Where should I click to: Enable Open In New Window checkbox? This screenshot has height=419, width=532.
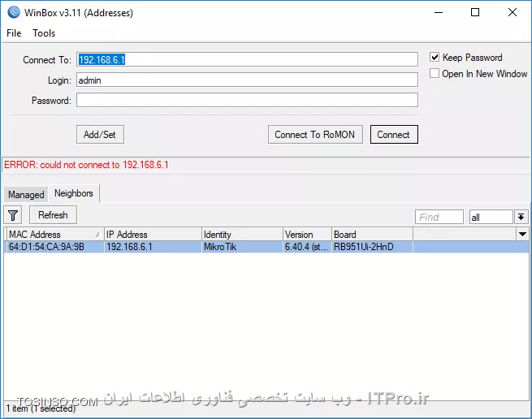coord(435,73)
